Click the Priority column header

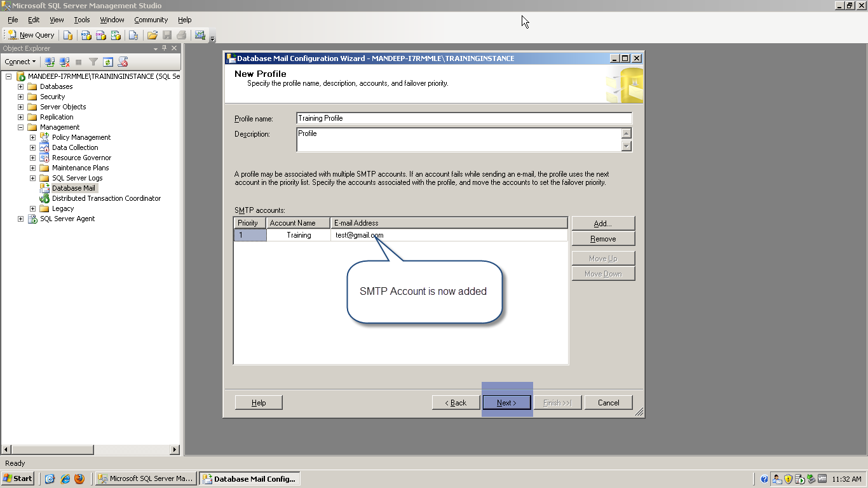pos(250,223)
